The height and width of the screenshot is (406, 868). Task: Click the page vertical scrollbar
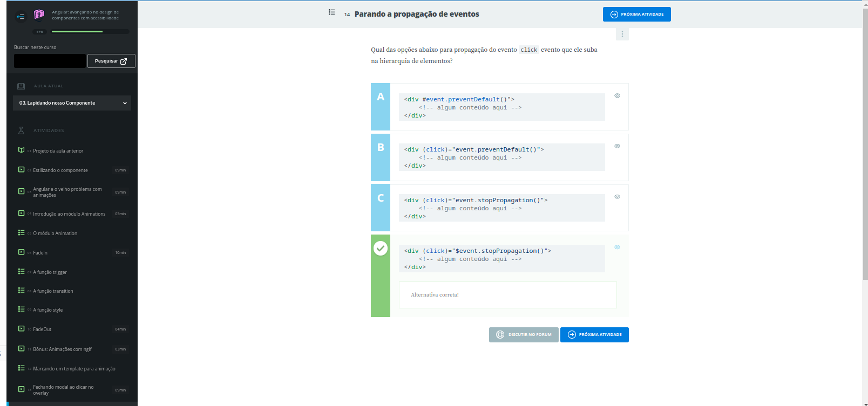click(x=865, y=143)
